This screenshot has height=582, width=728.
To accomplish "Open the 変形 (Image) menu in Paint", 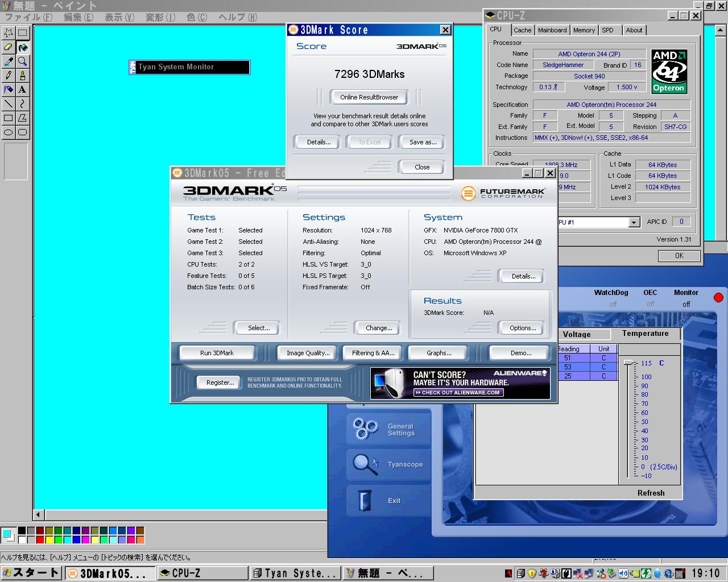I will [x=160, y=17].
